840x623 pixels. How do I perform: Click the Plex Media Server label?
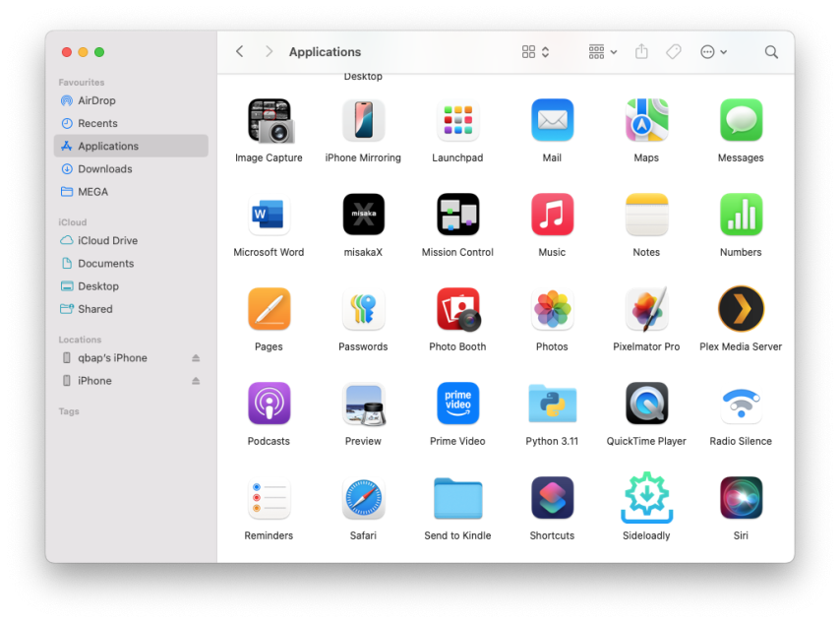point(741,346)
